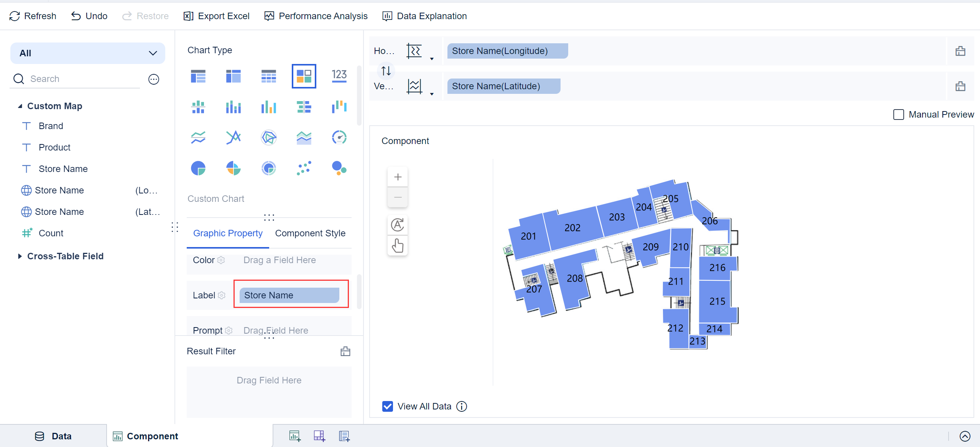Zoom out on the map
The width and height of the screenshot is (980, 447).
(398, 197)
